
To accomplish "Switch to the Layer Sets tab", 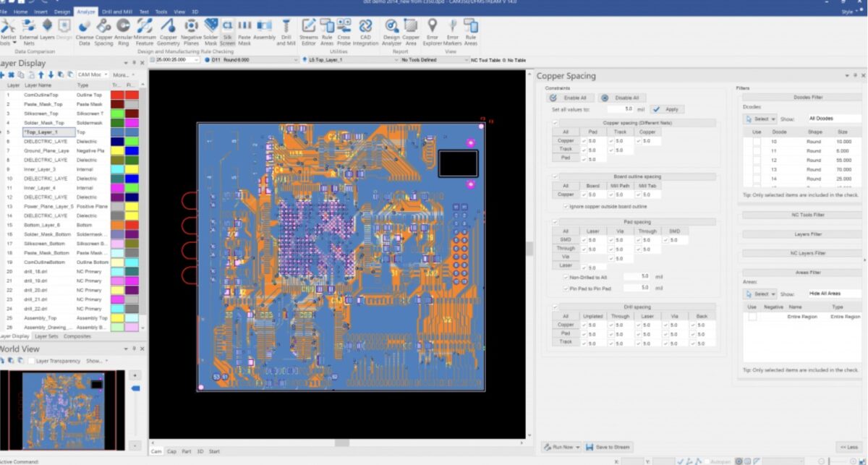I will 46,336.
